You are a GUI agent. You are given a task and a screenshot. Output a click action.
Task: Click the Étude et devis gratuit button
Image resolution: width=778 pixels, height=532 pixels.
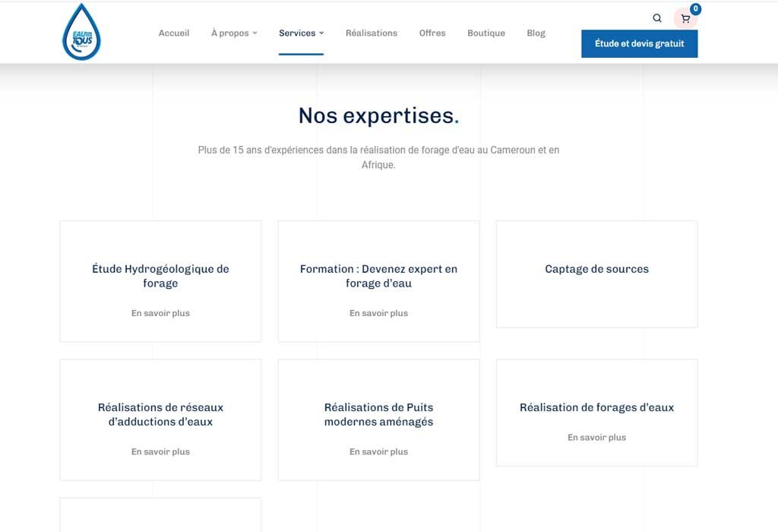point(639,43)
